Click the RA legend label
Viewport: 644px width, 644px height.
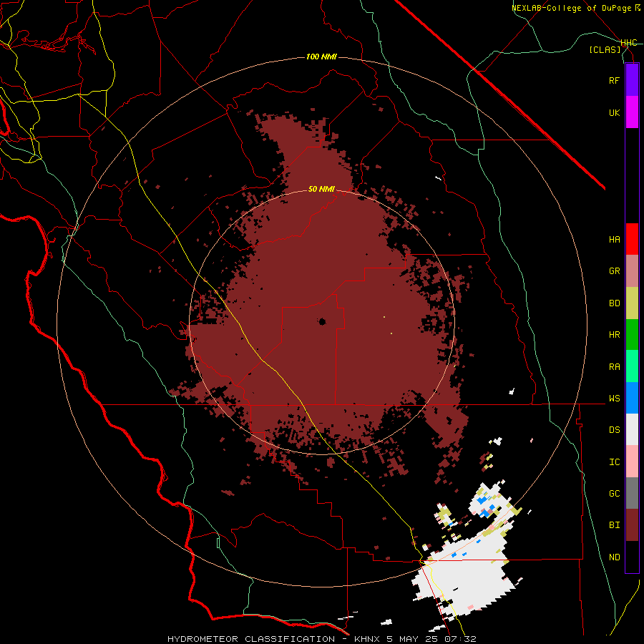pos(614,367)
